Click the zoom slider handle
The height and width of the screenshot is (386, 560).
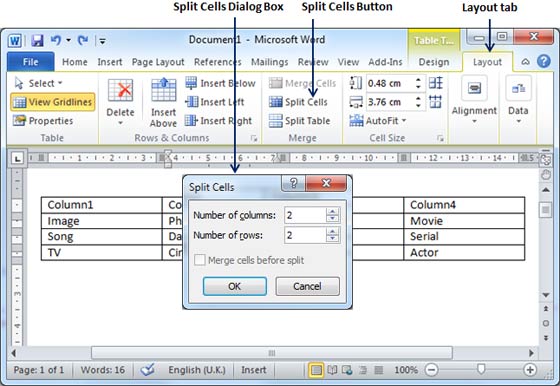click(481, 369)
